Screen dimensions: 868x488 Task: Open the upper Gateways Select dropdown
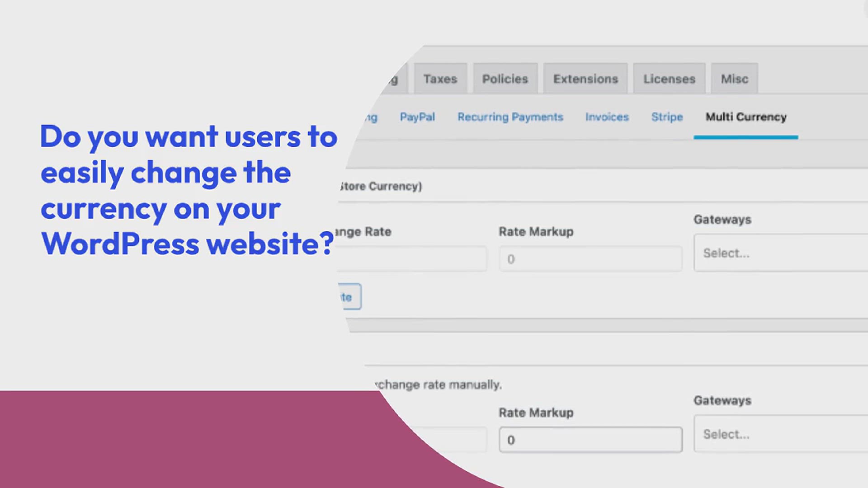coord(781,253)
